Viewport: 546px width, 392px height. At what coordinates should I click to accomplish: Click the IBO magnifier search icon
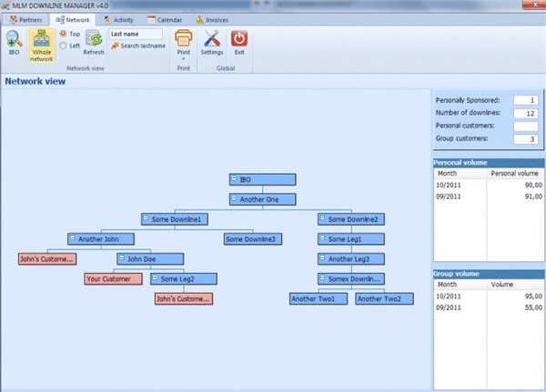click(14, 39)
